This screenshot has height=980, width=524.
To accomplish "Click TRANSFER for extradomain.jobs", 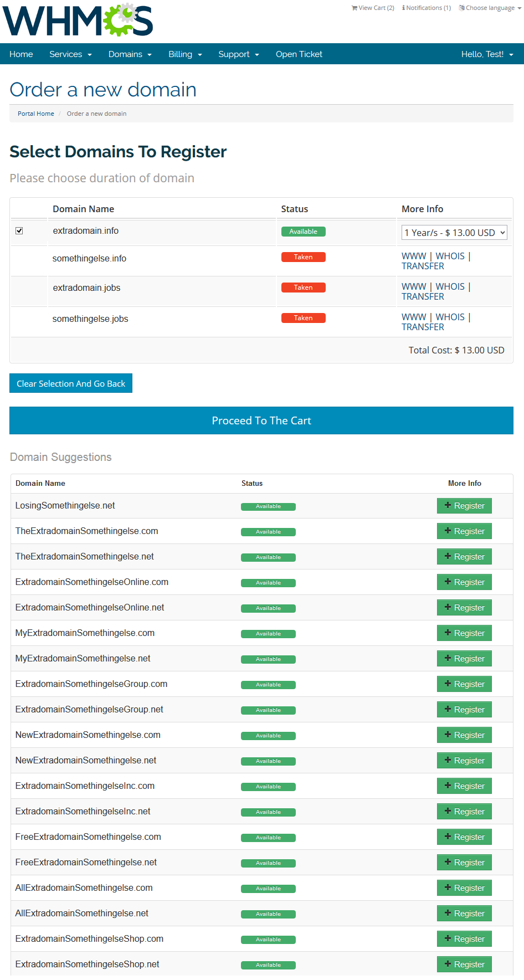I will click(423, 296).
